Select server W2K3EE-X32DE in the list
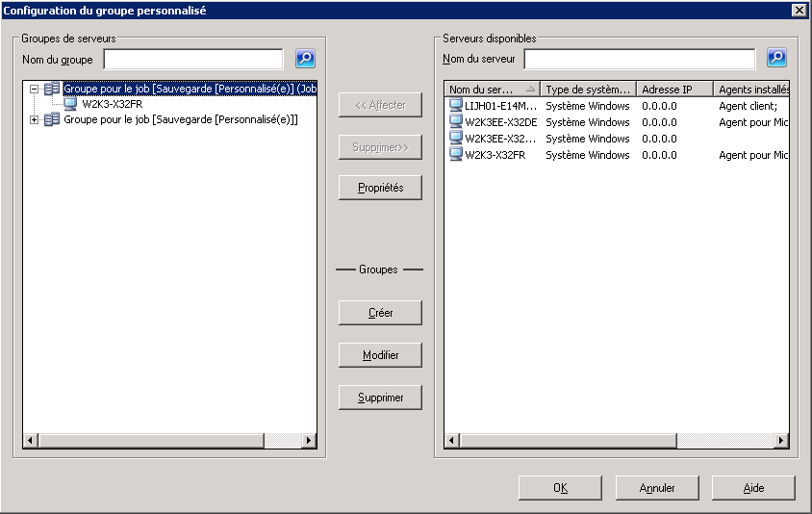812x514 pixels. click(x=501, y=122)
